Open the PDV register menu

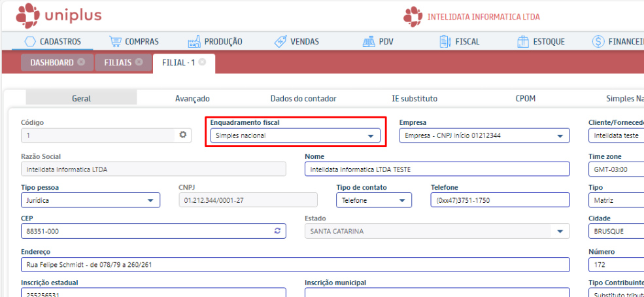pos(378,41)
